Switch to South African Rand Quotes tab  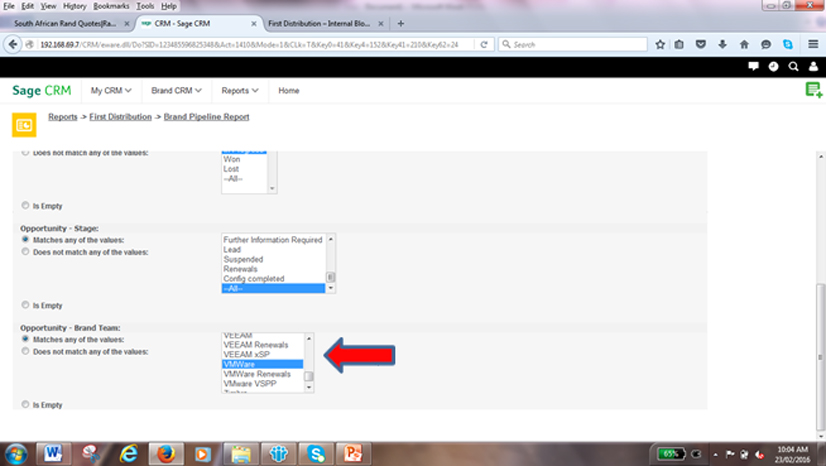[65, 24]
